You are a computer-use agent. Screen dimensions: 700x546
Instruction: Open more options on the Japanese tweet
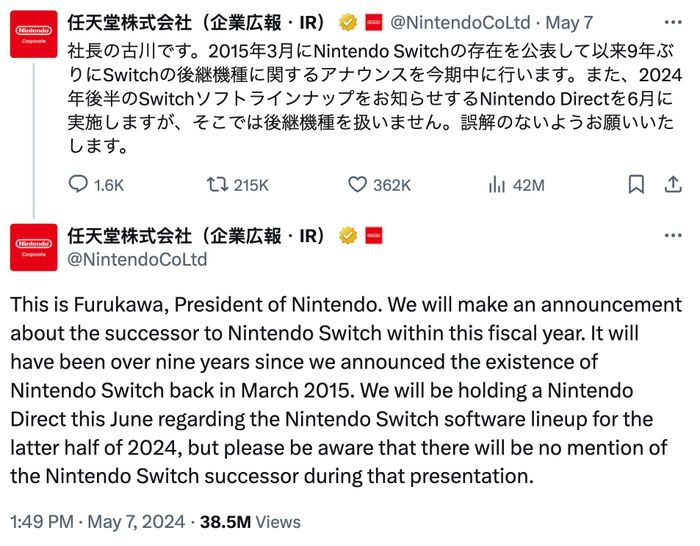[673, 20]
